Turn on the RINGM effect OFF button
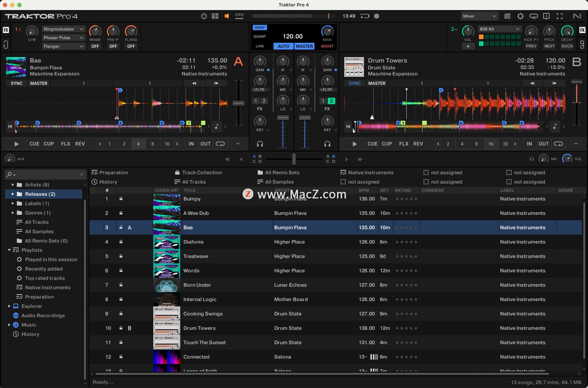The height and width of the screenshot is (388, 588). point(95,46)
